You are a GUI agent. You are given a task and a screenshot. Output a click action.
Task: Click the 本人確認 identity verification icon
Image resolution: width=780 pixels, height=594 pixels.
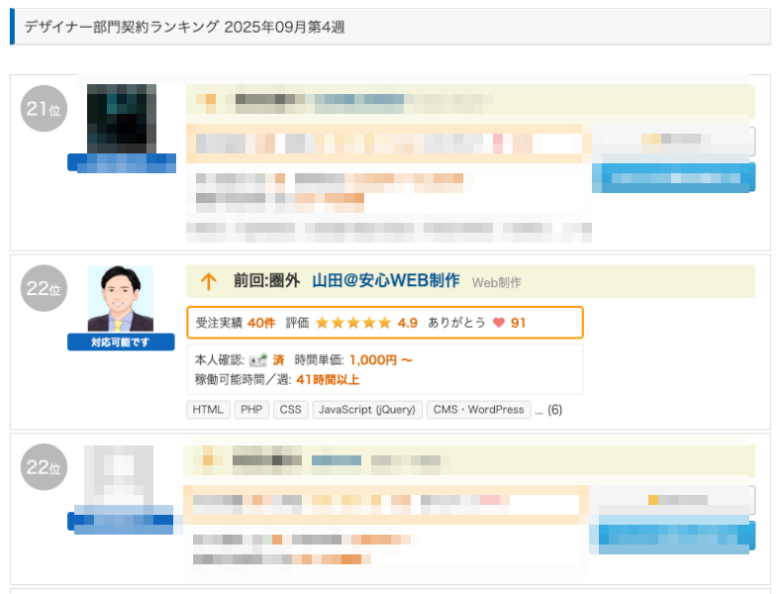(x=259, y=359)
